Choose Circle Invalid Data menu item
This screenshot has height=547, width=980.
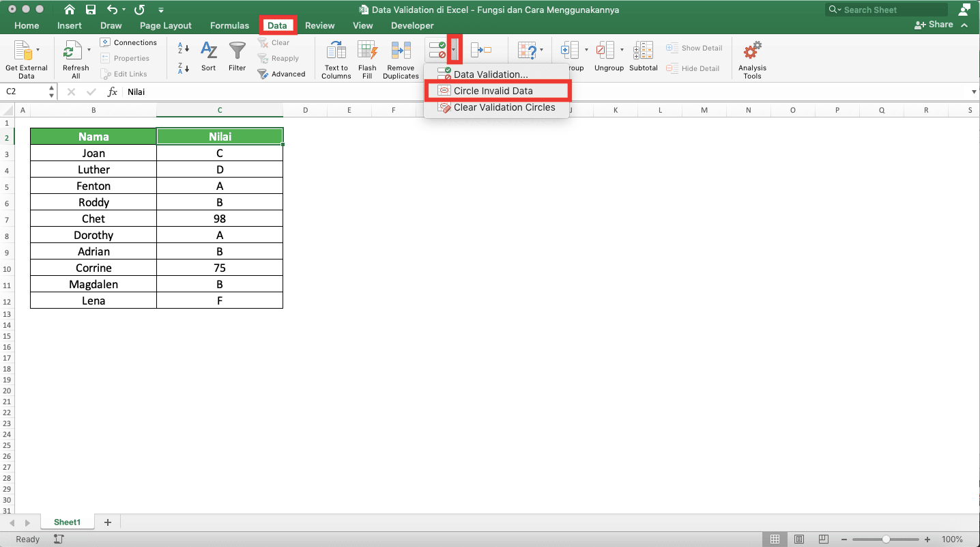496,91
